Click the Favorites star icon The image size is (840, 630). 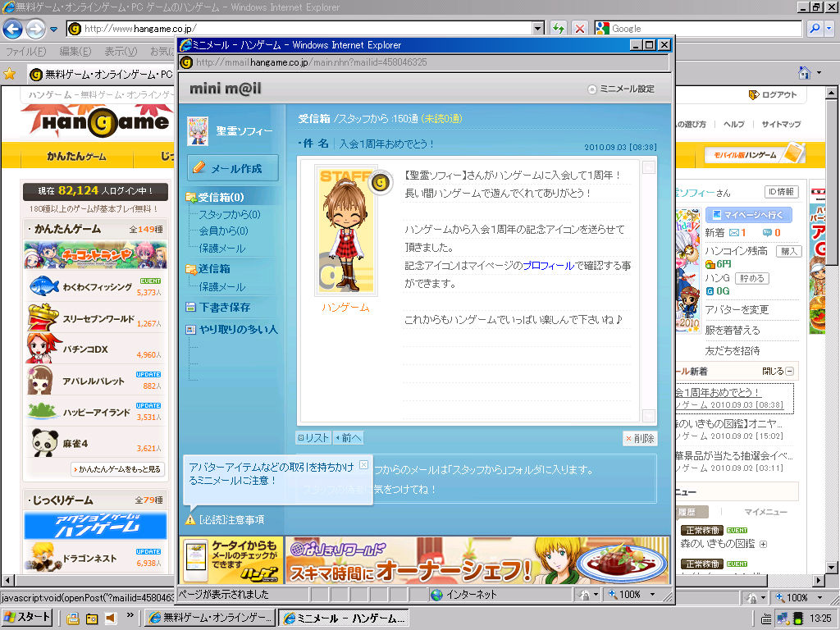point(10,74)
